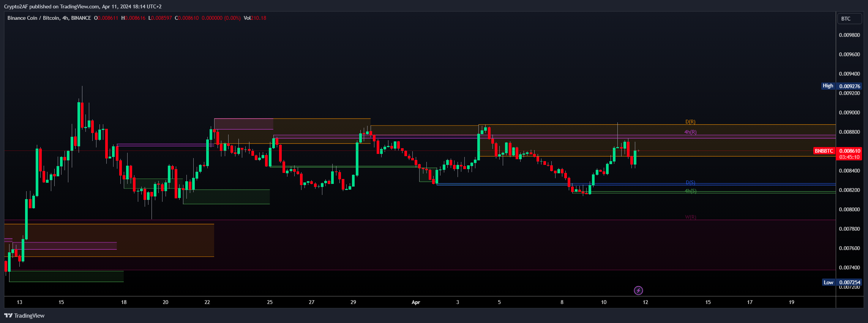Click the date 25 on time axis
Viewport: 868px width, 323px height.
point(270,302)
